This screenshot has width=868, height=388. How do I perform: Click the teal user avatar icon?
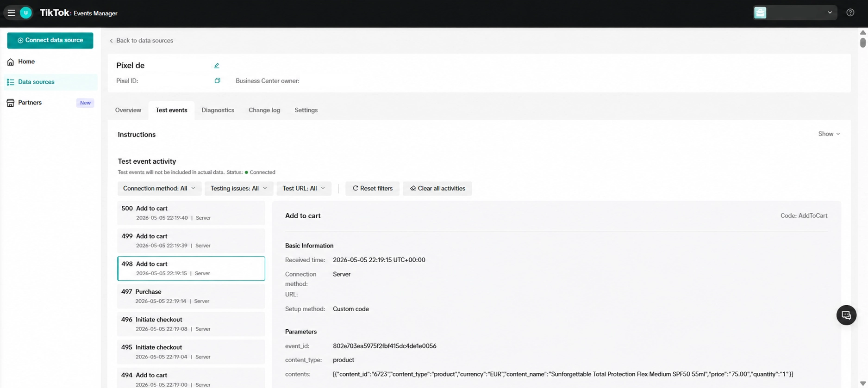coord(26,13)
